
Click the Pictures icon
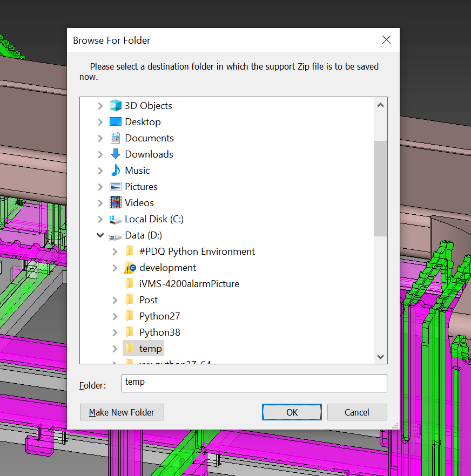115,187
